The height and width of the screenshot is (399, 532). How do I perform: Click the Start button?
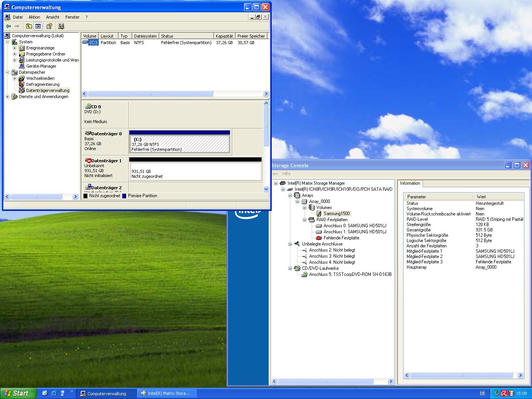(18, 393)
